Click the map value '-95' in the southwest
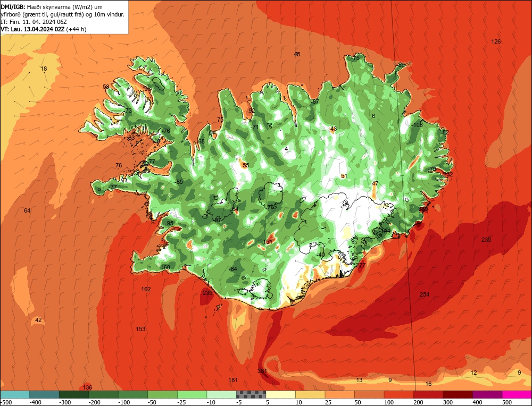The image size is (532, 406). (169, 223)
